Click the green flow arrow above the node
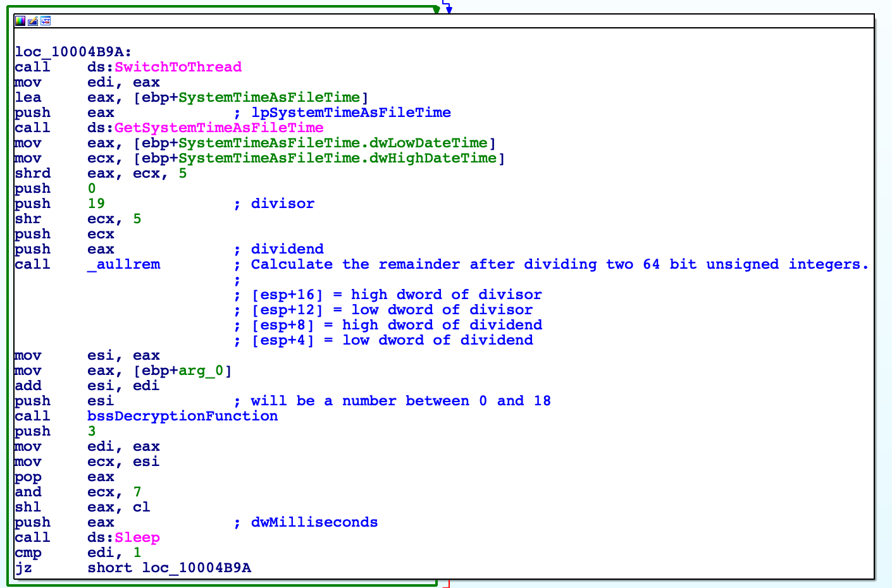Screen dimensions: 892x588 437,8
